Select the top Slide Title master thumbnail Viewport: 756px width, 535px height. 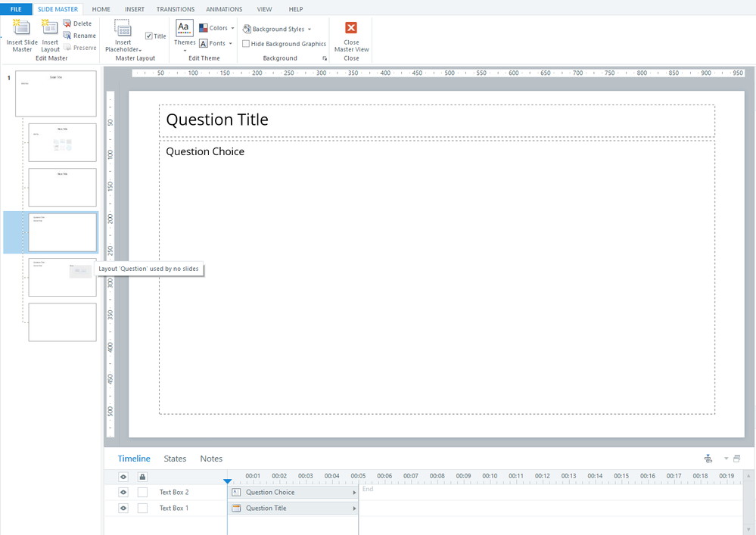pyautogui.click(x=56, y=93)
